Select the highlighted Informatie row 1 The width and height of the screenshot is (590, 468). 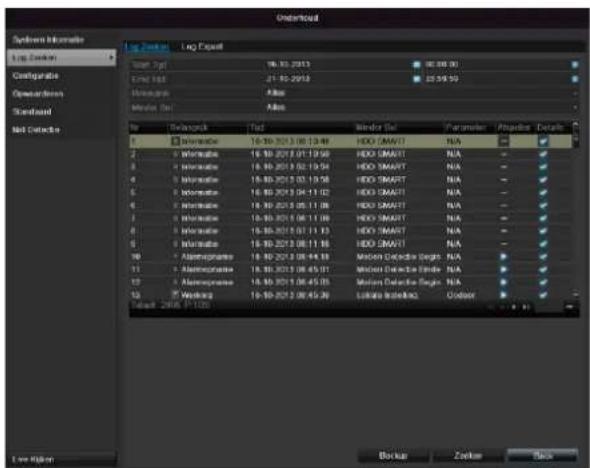pos(350,141)
